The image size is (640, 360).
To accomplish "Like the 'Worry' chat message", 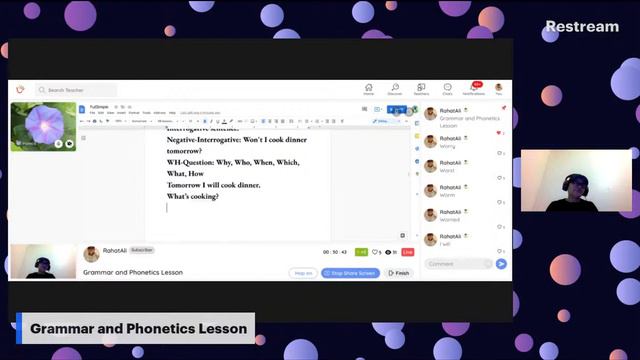I will (501, 153).
